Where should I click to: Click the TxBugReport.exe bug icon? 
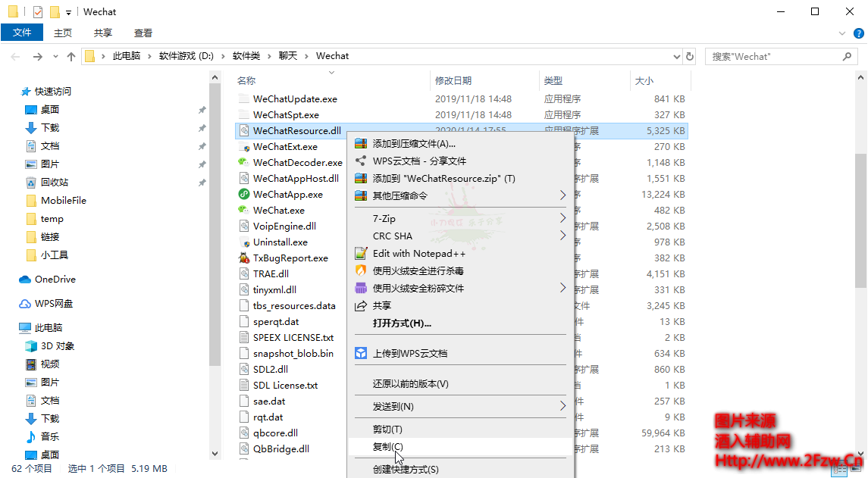[x=243, y=258]
